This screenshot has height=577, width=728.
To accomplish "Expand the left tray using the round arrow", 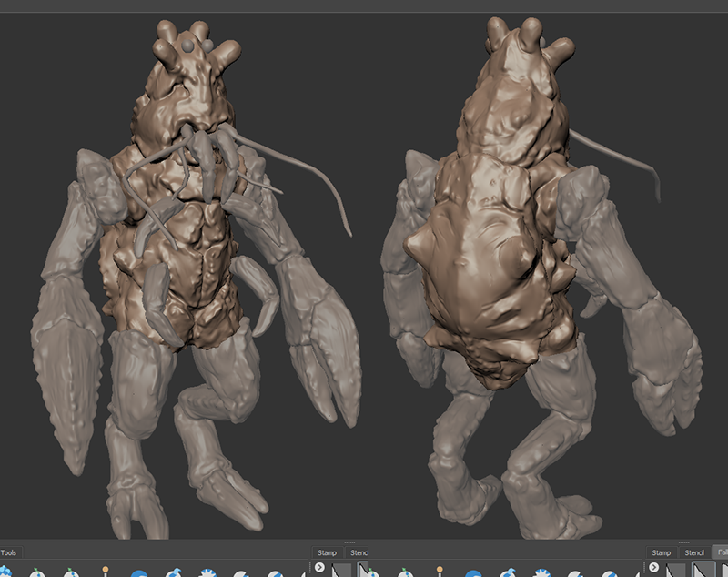I will coord(320,568).
